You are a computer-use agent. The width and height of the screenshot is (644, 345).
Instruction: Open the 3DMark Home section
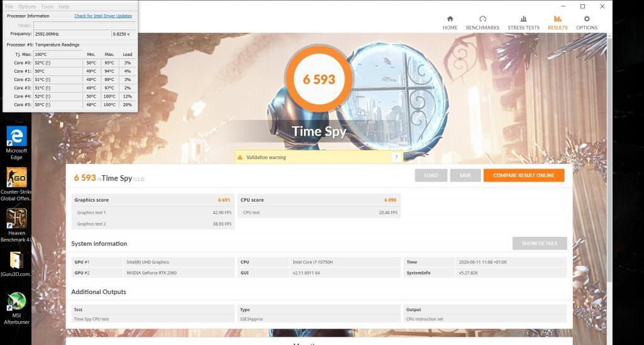[450, 23]
